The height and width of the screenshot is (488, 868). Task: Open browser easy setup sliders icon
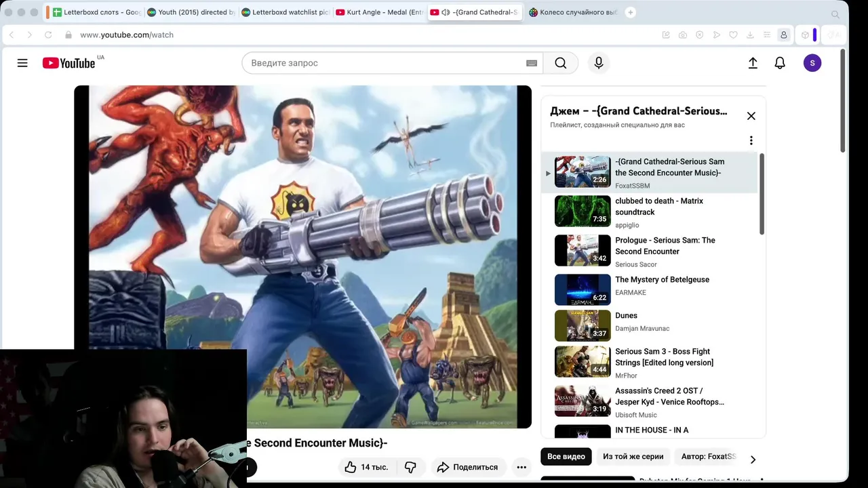(766, 35)
